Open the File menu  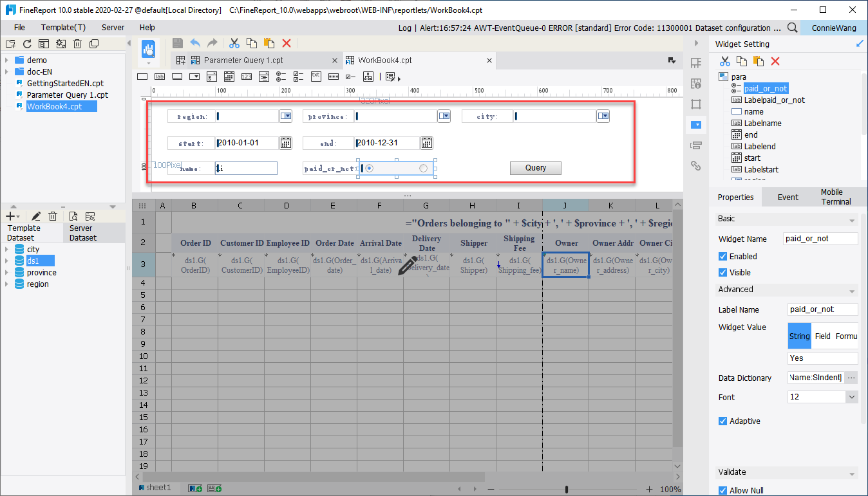coord(19,28)
